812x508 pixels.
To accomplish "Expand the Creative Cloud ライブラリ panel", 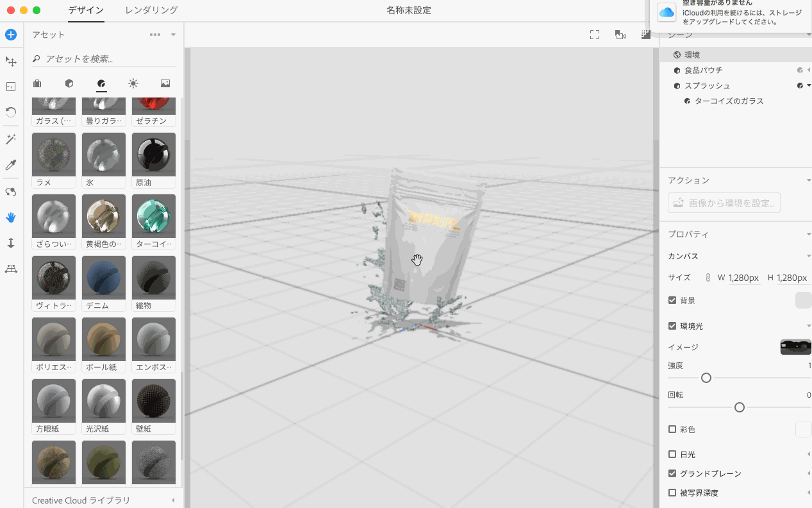I will point(173,500).
